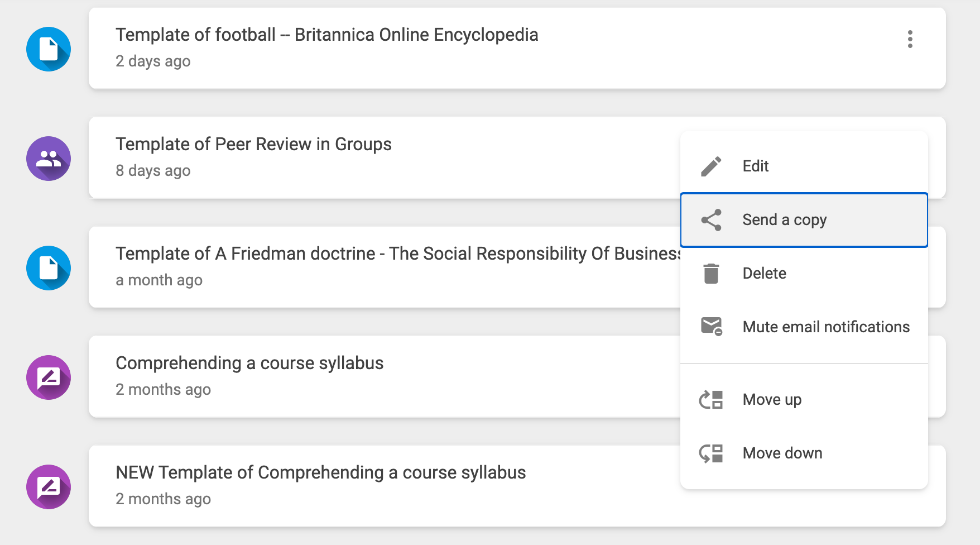Click '2 months ago' under NEW Template row
980x545 pixels.
pos(163,499)
